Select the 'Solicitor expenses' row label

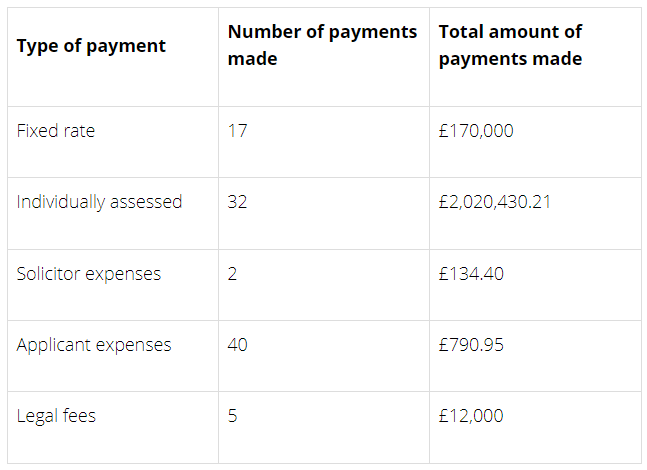pyautogui.click(x=89, y=274)
